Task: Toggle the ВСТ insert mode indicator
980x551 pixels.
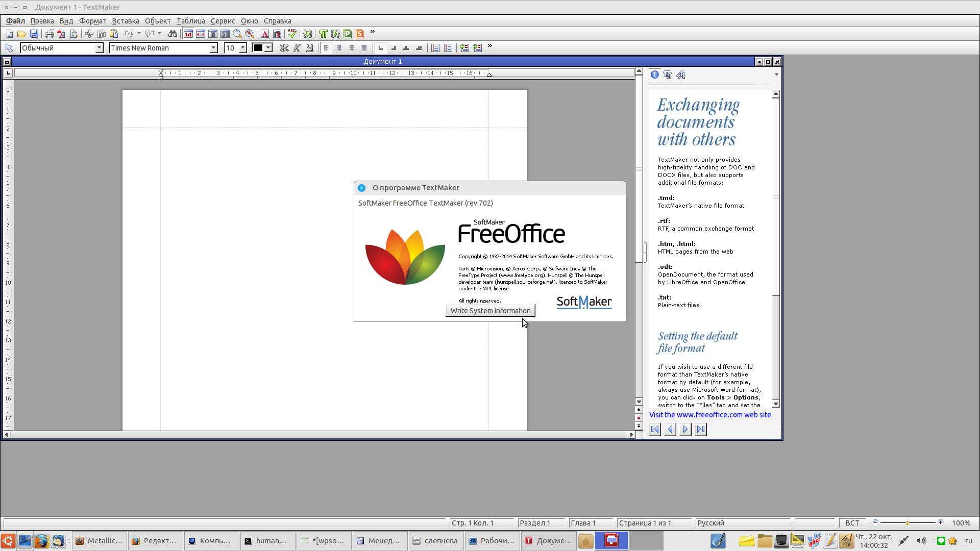Action: (852, 523)
